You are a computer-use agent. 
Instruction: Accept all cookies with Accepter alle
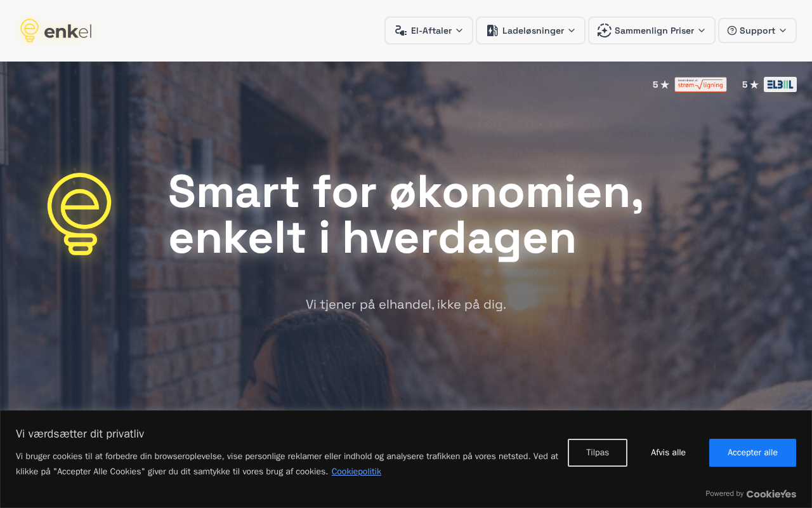752,453
